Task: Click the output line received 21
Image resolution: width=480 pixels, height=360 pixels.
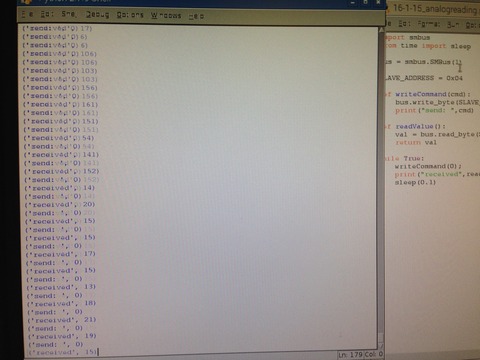Action: [62, 320]
